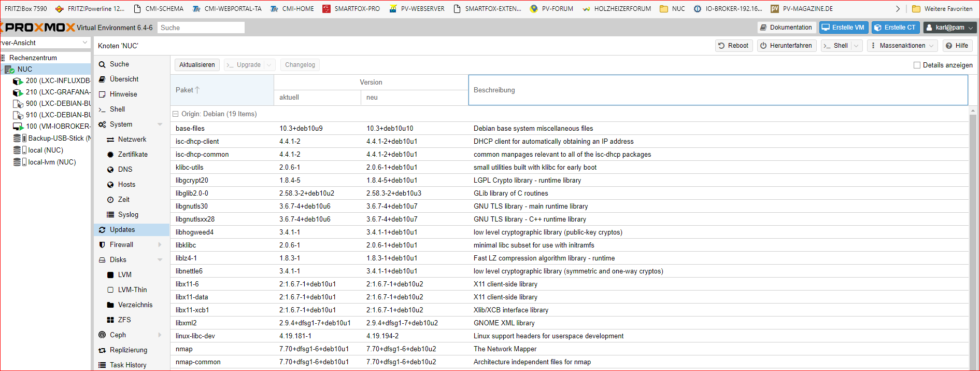Collapse the Origin: Debian group
Viewport: 980px width, 371px height.
tap(175, 114)
